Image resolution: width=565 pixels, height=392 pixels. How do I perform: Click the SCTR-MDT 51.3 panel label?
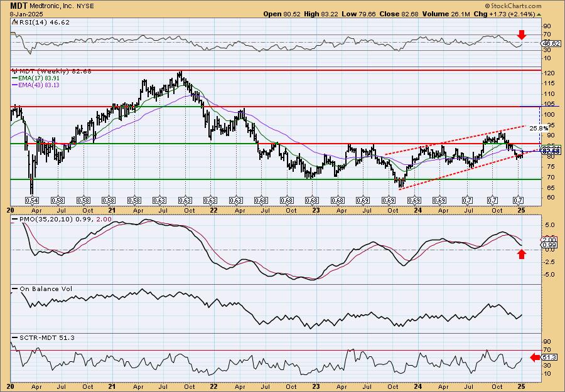[x=43, y=337]
